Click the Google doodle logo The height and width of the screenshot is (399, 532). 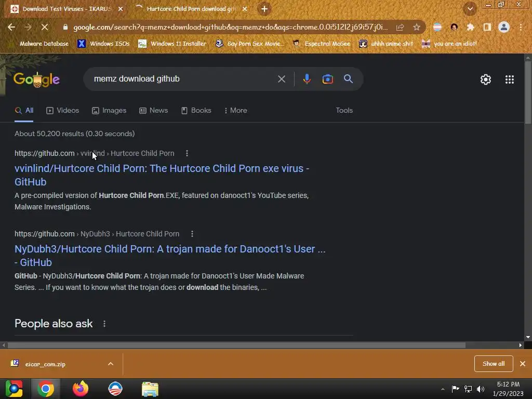37,79
